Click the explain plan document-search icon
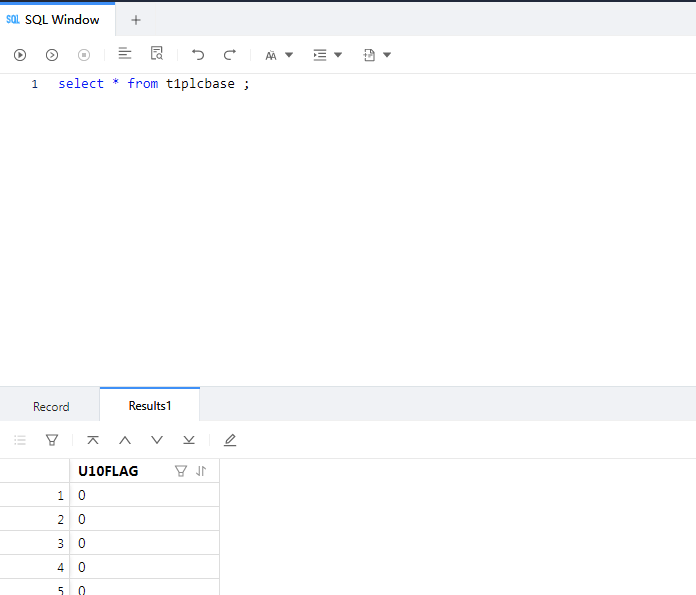This screenshot has height=595, width=696. (x=157, y=54)
